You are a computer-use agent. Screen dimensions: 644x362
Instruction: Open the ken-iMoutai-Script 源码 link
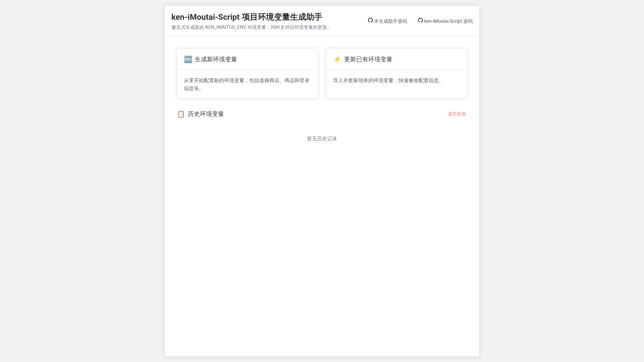(x=445, y=21)
